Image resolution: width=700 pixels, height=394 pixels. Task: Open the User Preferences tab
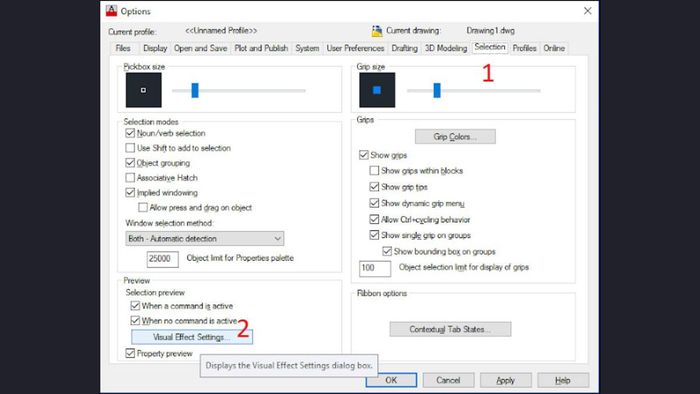coord(355,48)
